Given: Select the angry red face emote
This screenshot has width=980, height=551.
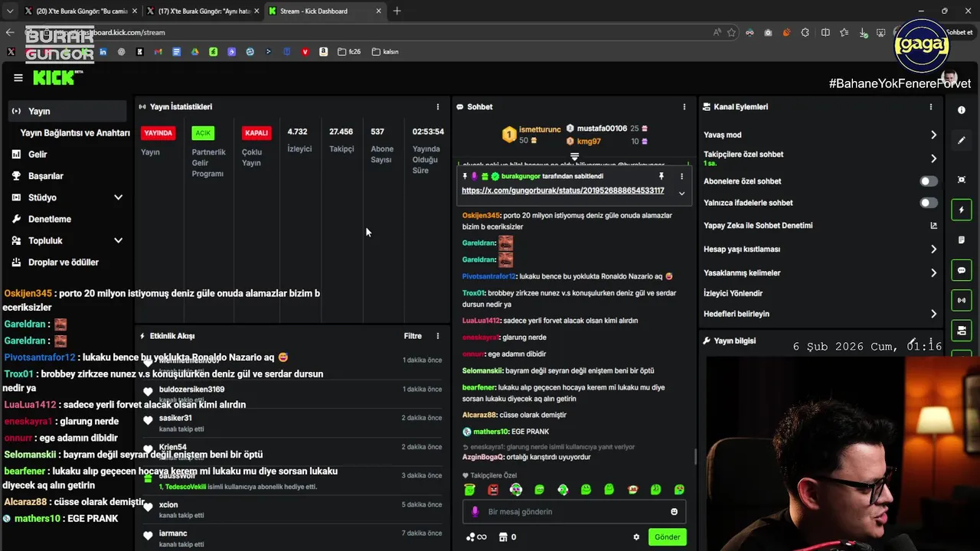Looking at the screenshot, I should tap(493, 490).
